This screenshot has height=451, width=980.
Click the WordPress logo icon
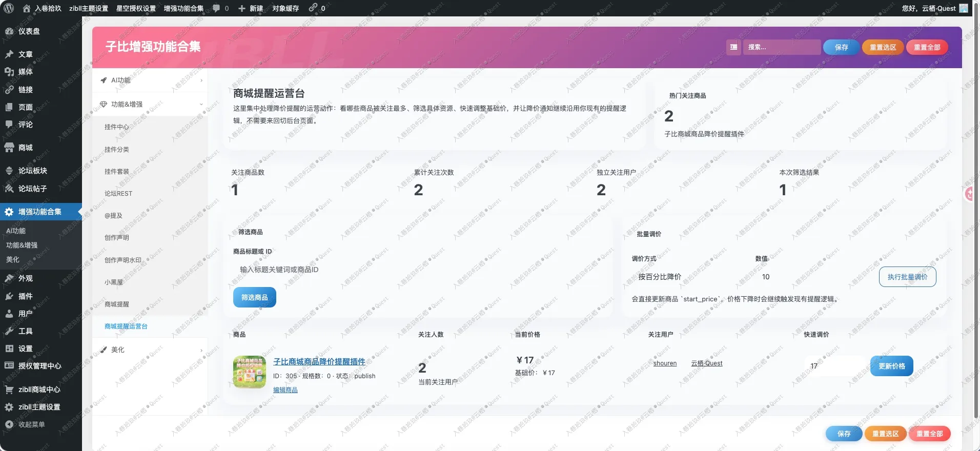coord(9,8)
